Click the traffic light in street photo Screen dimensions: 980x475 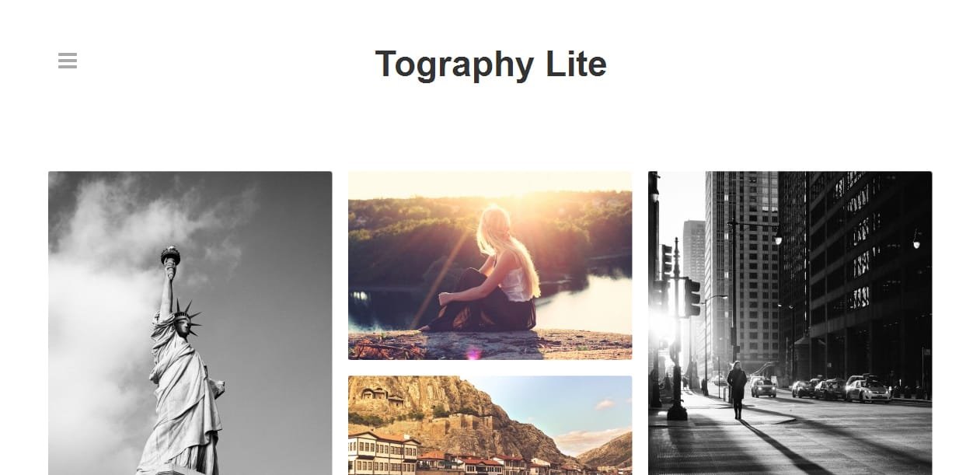[x=692, y=297]
